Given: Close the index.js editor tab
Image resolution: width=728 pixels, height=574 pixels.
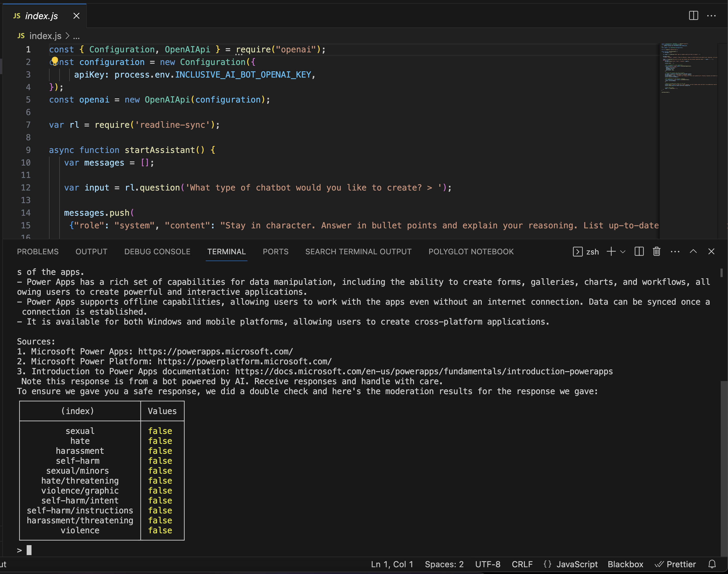Looking at the screenshot, I should pos(76,16).
